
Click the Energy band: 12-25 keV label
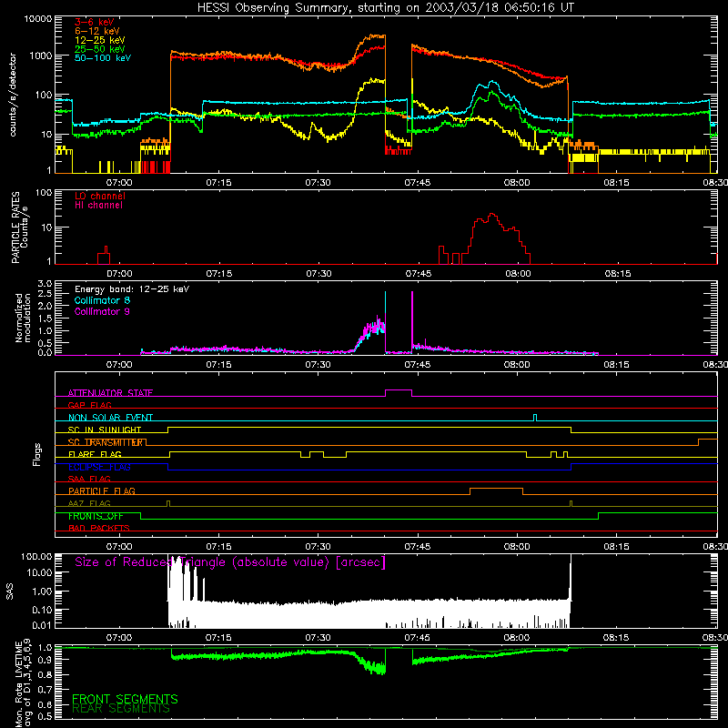pyautogui.click(x=132, y=289)
